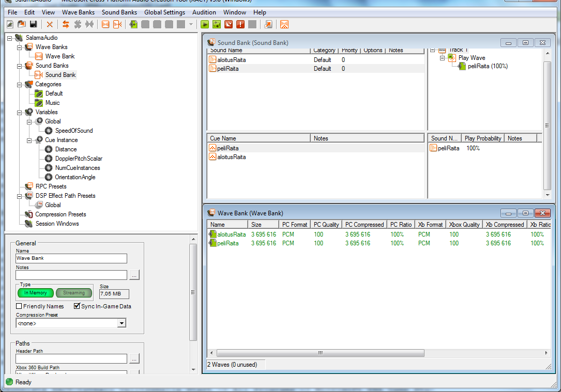Select Session Windows icon in tree
The height and width of the screenshot is (392, 561).
[x=29, y=224]
